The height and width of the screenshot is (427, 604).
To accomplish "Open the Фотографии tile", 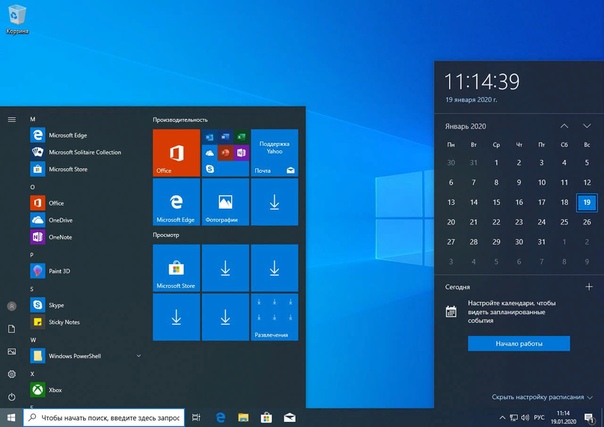I will 225,201.
